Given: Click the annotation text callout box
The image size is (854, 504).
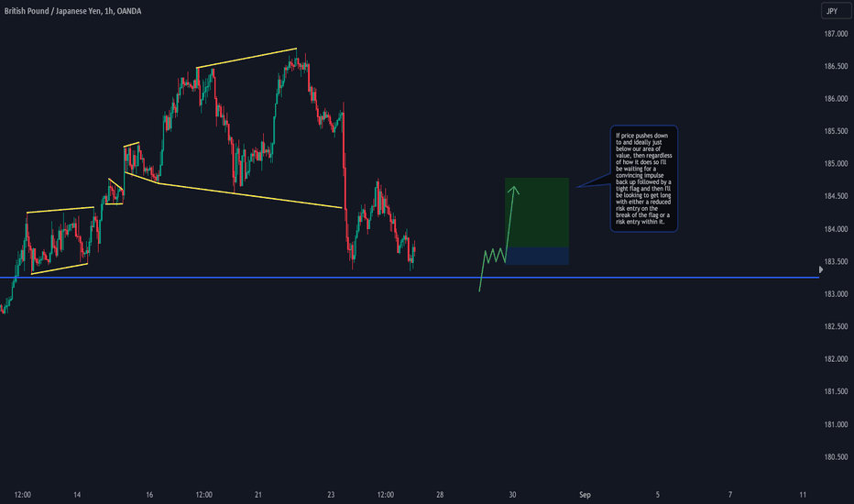Looking at the screenshot, I should 644,179.
